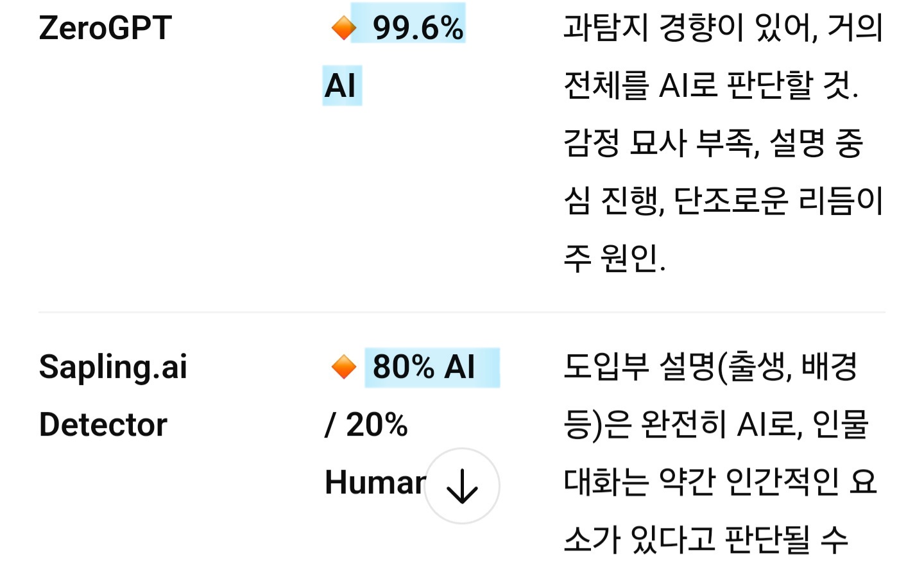This screenshot has width=924, height=566.
Task: Click the word Detector under Sapling.ai
Action: (103, 425)
